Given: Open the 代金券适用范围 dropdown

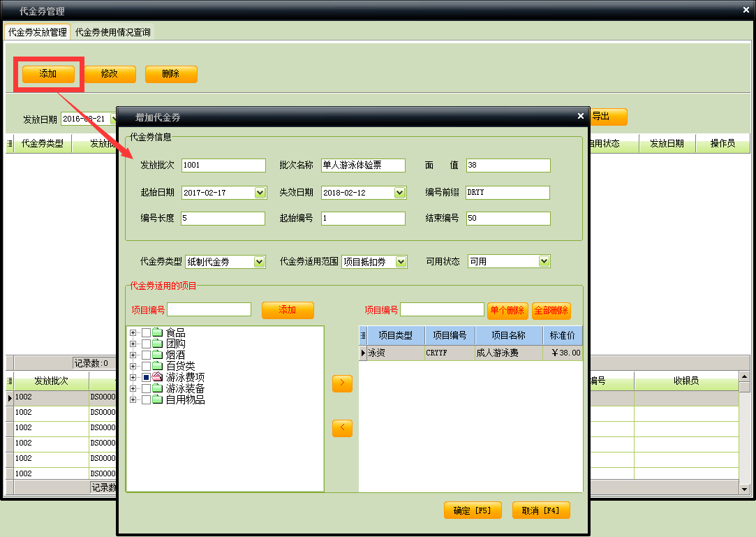Looking at the screenshot, I should 401,261.
